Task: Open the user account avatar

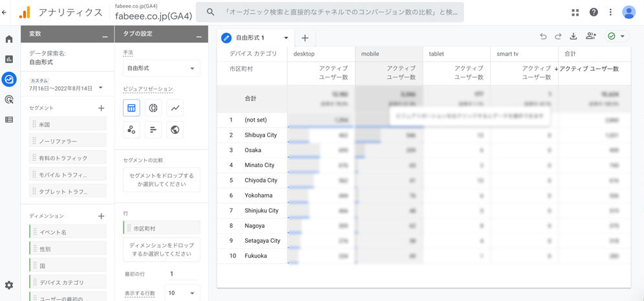Action: (628, 12)
